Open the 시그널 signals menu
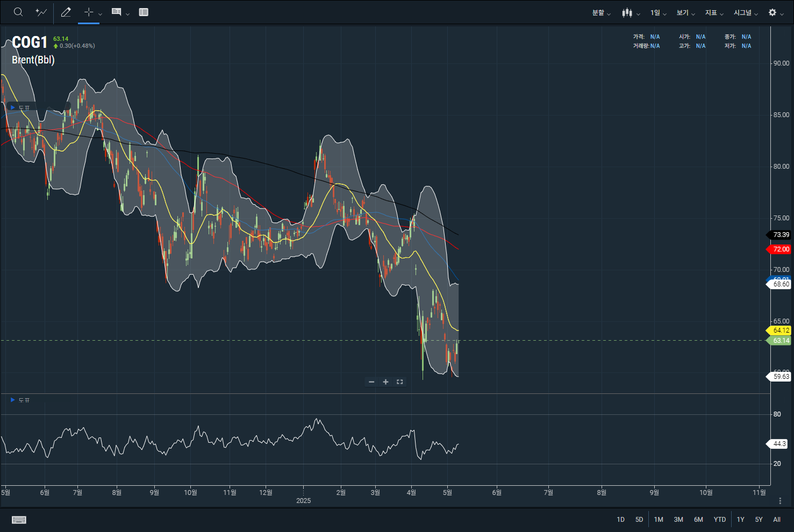 pyautogui.click(x=745, y=13)
